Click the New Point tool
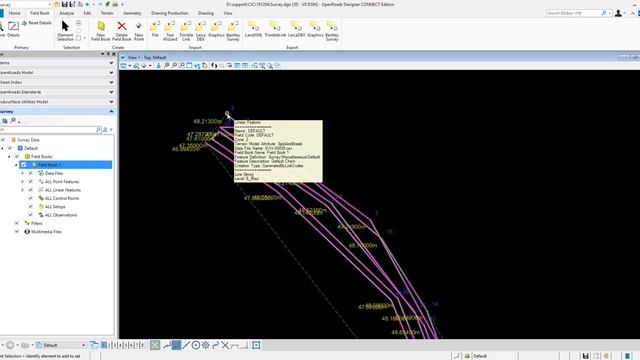The image size is (640, 360). click(x=139, y=31)
